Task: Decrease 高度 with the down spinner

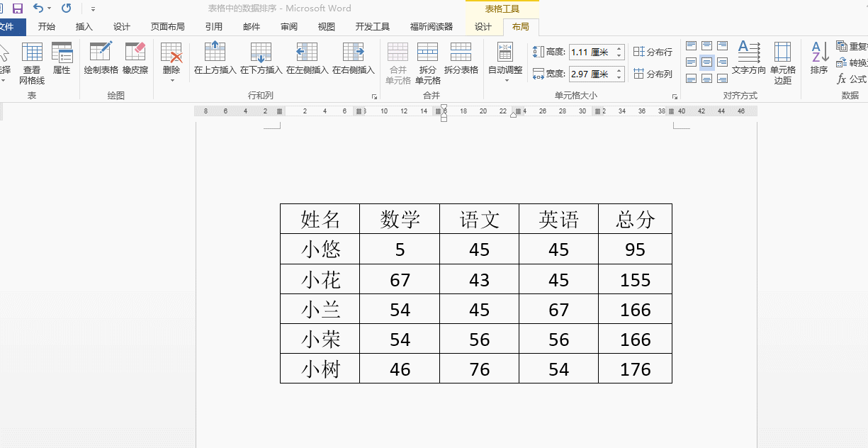Action: [619, 55]
